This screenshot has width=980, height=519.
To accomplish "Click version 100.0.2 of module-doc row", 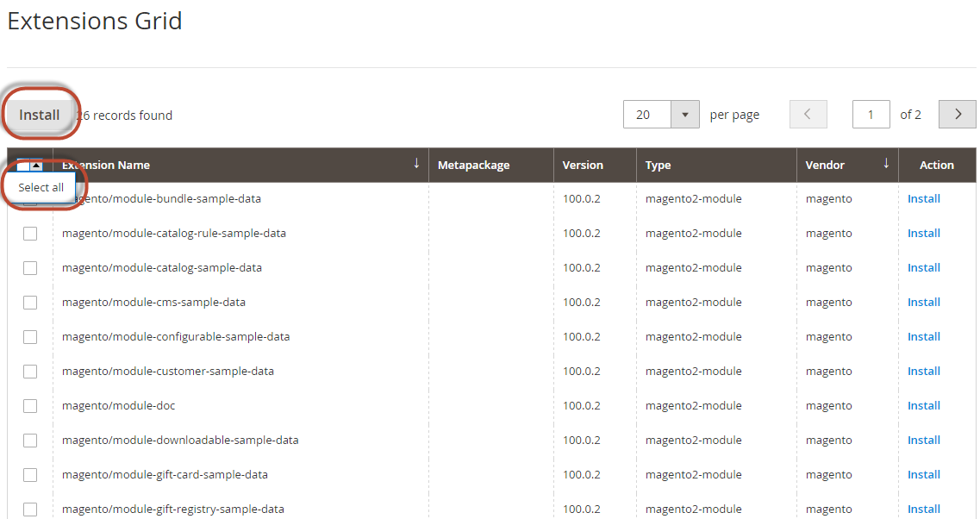I will point(581,406).
